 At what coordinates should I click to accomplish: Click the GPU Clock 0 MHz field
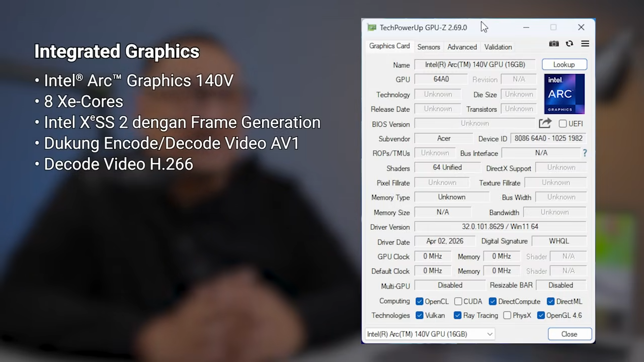coord(432,256)
